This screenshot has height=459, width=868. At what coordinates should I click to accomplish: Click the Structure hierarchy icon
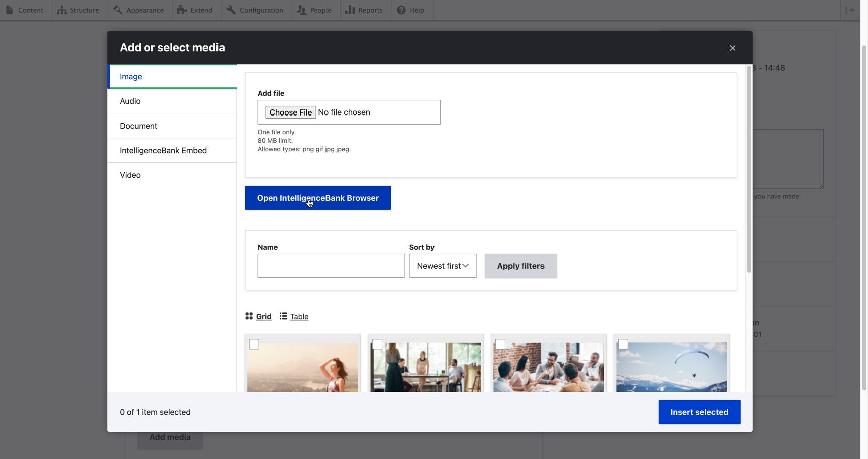[x=62, y=10]
